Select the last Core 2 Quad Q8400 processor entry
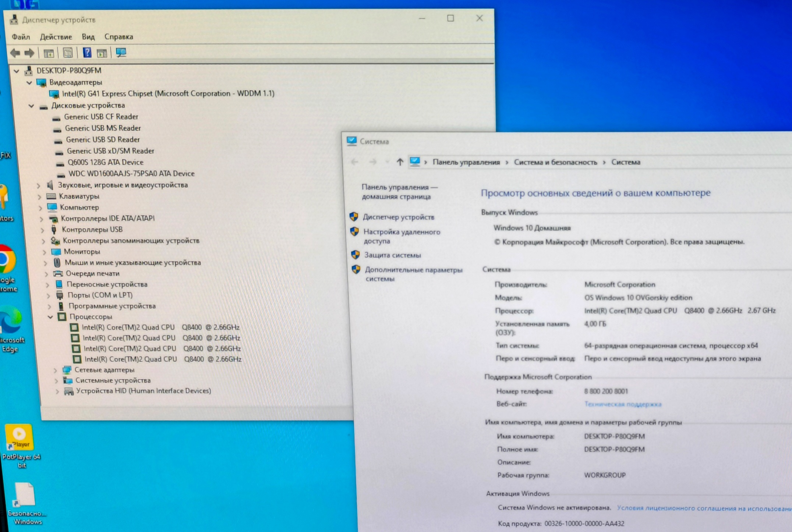The height and width of the screenshot is (532, 792). [x=163, y=359]
